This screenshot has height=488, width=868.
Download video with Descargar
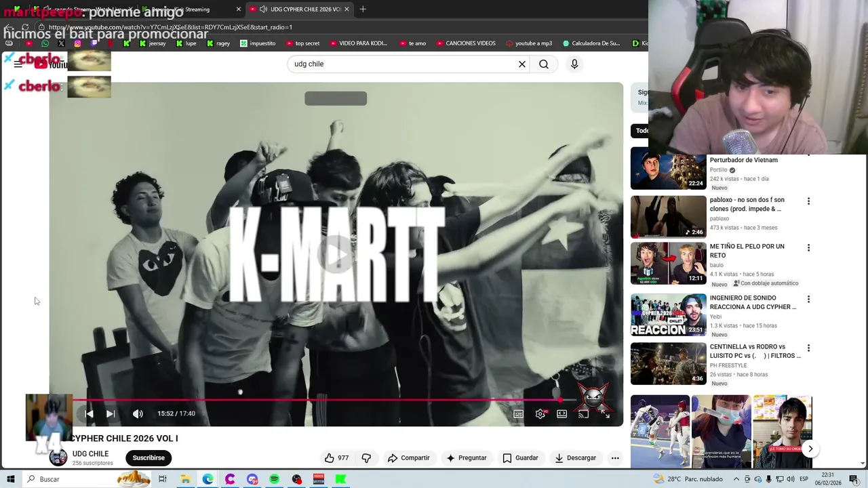click(x=575, y=457)
